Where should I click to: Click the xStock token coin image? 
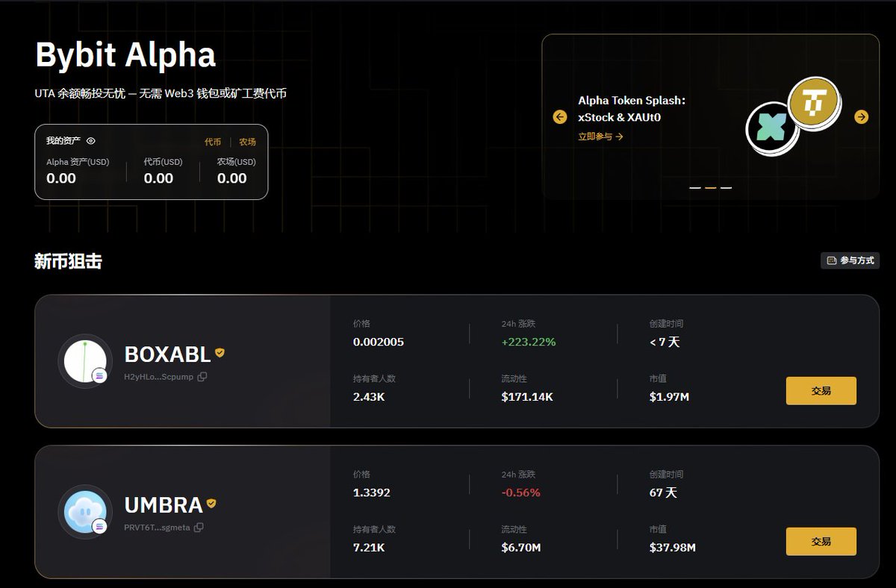[x=771, y=128]
